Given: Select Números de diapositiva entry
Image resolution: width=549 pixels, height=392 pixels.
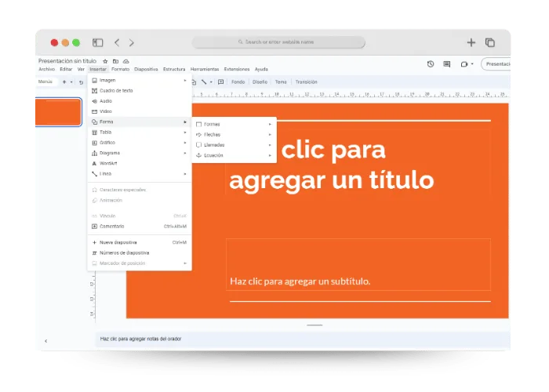Looking at the screenshot, I should tap(140, 252).
